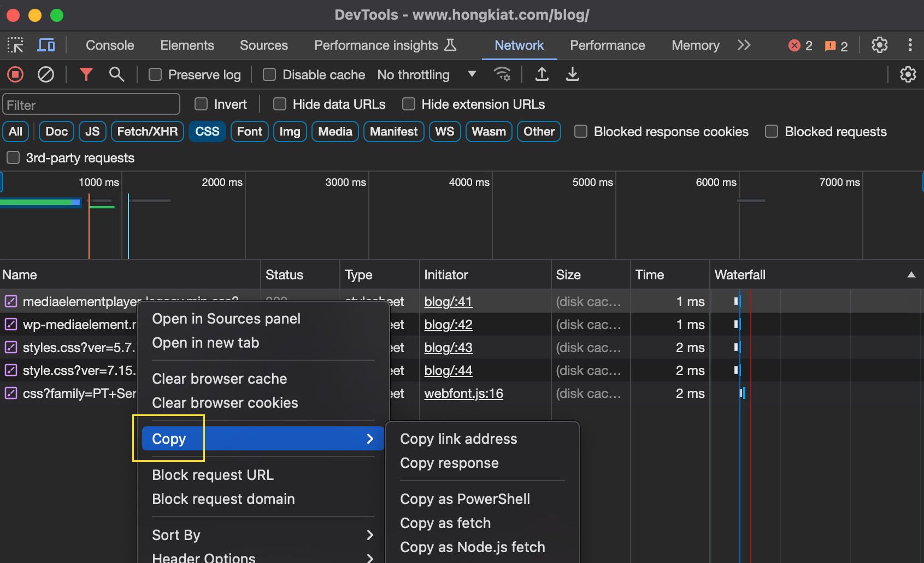Choose Block request URL

213,475
